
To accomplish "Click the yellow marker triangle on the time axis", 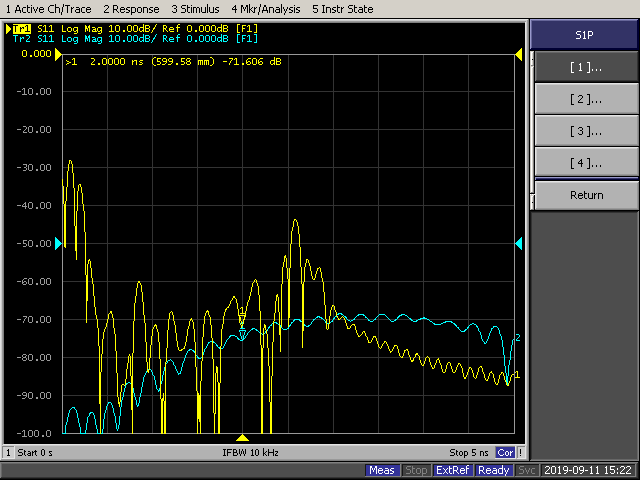I will [242, 438].
